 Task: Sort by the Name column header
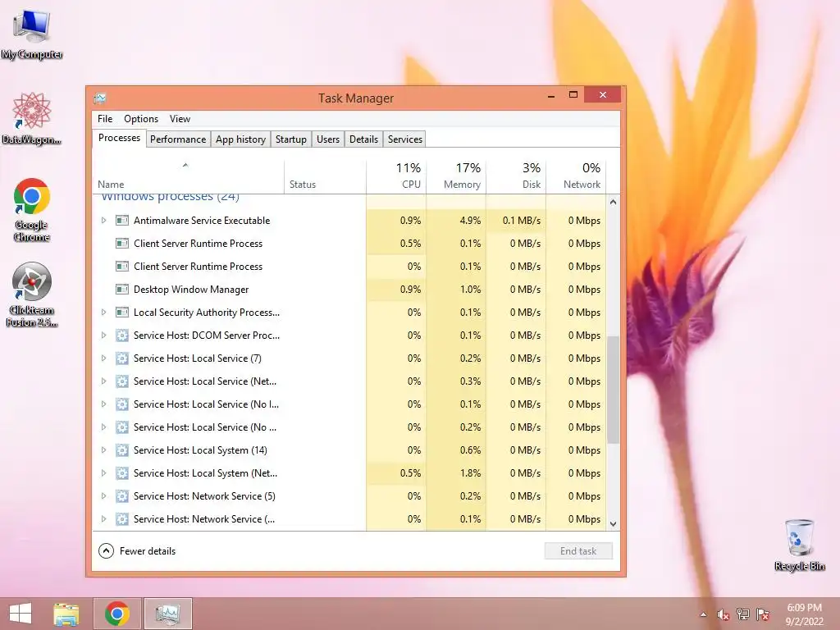tap(188, 177)
